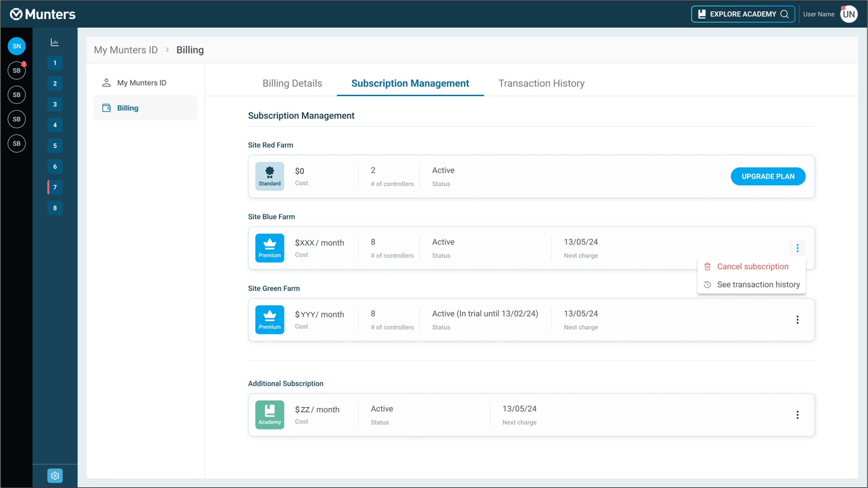This screenshot has width=868, height=488.
Task: Click the 13/05/24 next charge for Academy
Action: (x=520, y=409)
